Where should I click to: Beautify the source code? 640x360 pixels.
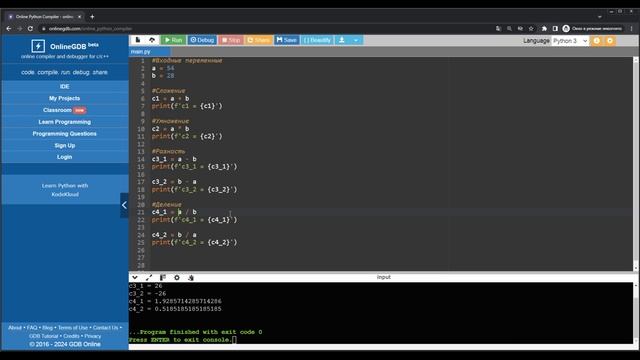tap(317, 40)
